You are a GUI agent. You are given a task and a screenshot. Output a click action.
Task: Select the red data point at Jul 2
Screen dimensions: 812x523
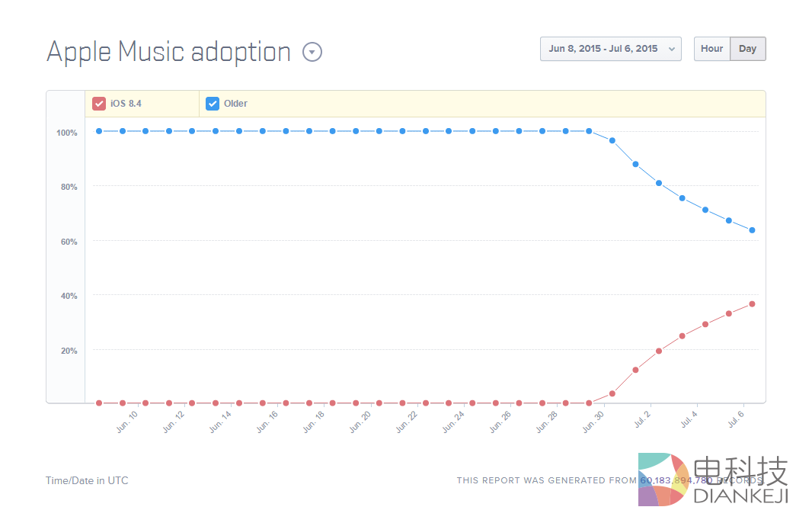coord(659,351)
